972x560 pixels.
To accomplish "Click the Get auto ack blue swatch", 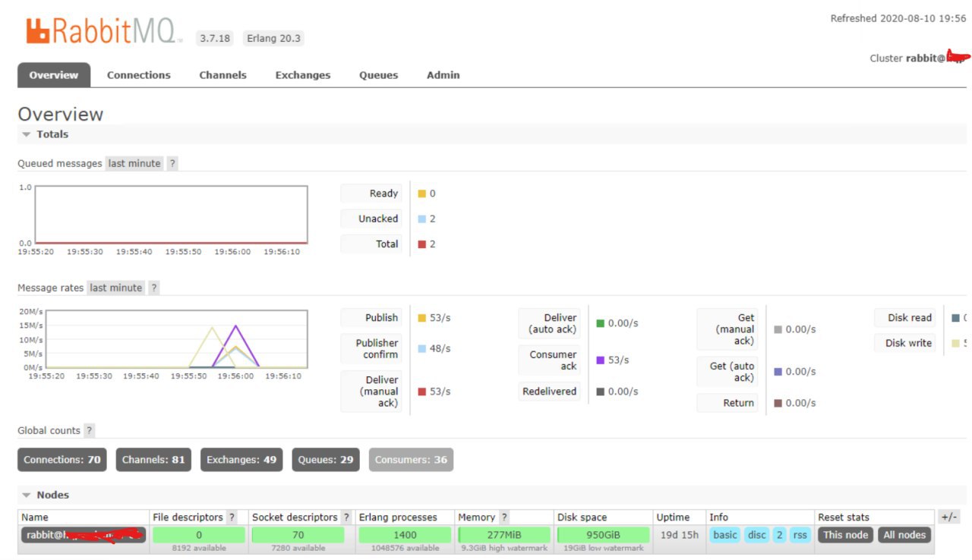I will (x=778, y=372).
